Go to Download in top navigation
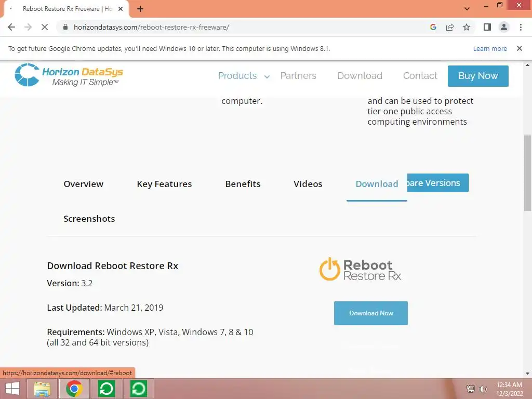532x399 pixels. [360, 76]
